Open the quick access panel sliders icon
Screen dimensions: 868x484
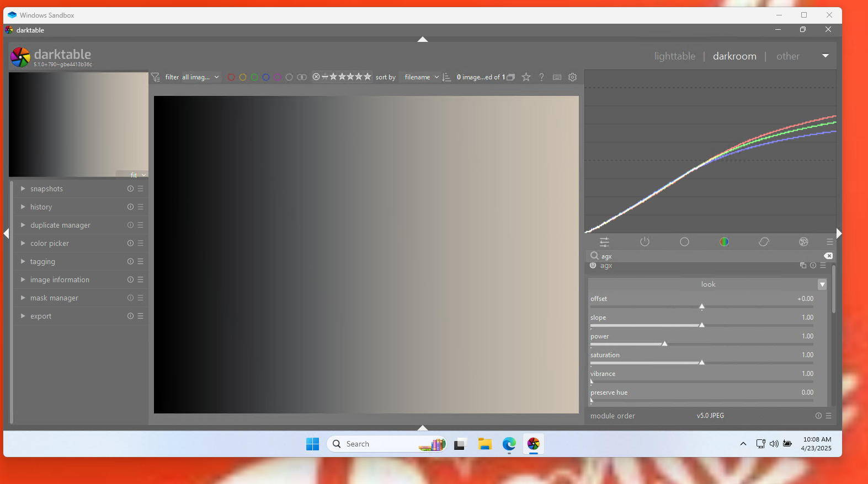click(605, 242)
